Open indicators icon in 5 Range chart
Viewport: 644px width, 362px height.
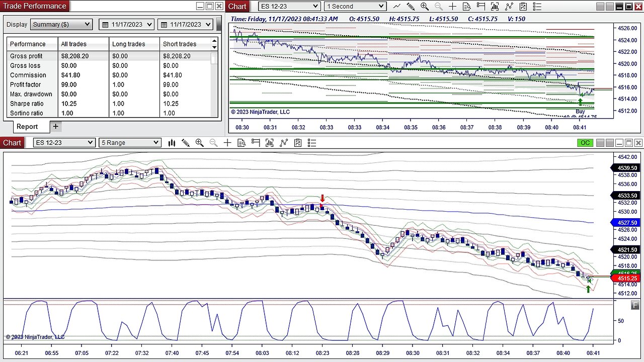(x=284, y=143)
